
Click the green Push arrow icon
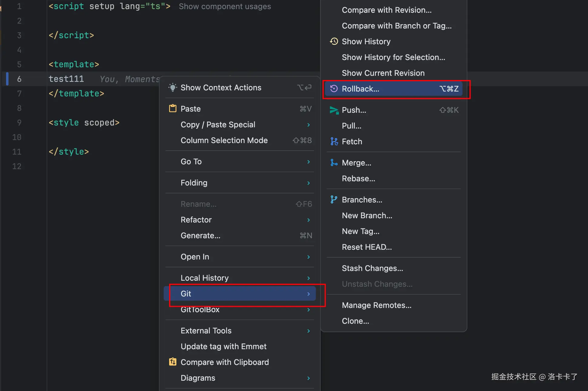click(x=334, y=110)
